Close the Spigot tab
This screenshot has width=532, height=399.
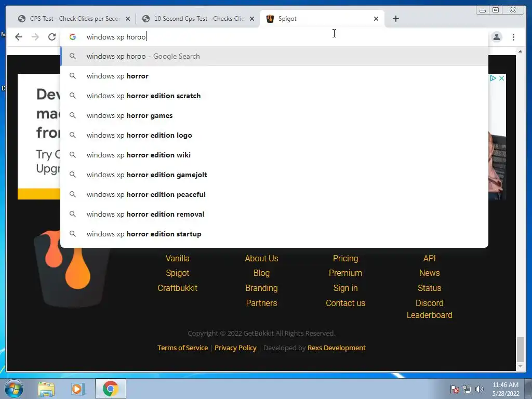tap(376, 19)
